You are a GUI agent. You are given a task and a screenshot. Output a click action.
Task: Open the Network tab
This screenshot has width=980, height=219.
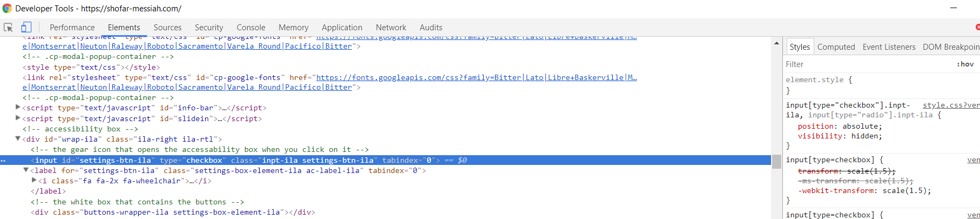[391, 28]
